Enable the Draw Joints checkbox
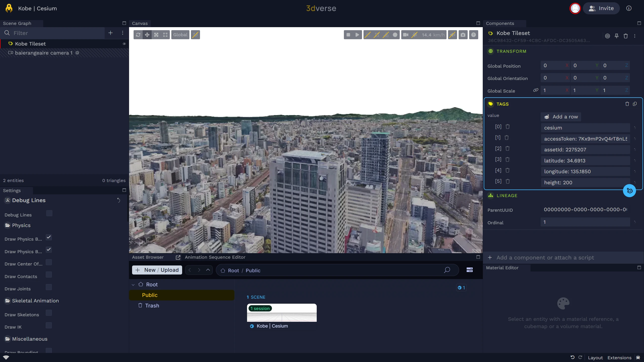The image size is (644, 362). tap(49, 287)
